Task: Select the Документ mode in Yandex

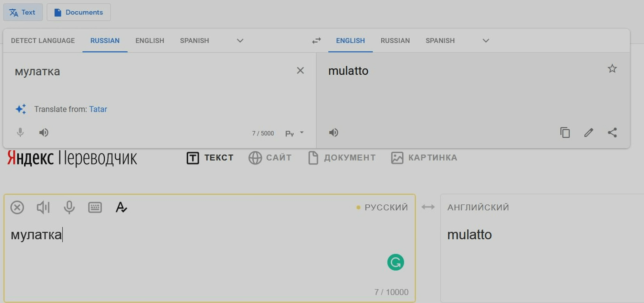Action: coord(341,158)
